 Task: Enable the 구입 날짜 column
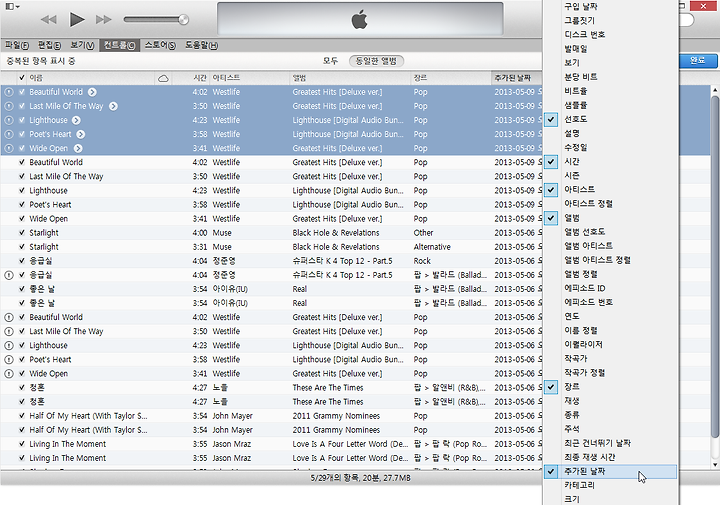click(610, 6)
